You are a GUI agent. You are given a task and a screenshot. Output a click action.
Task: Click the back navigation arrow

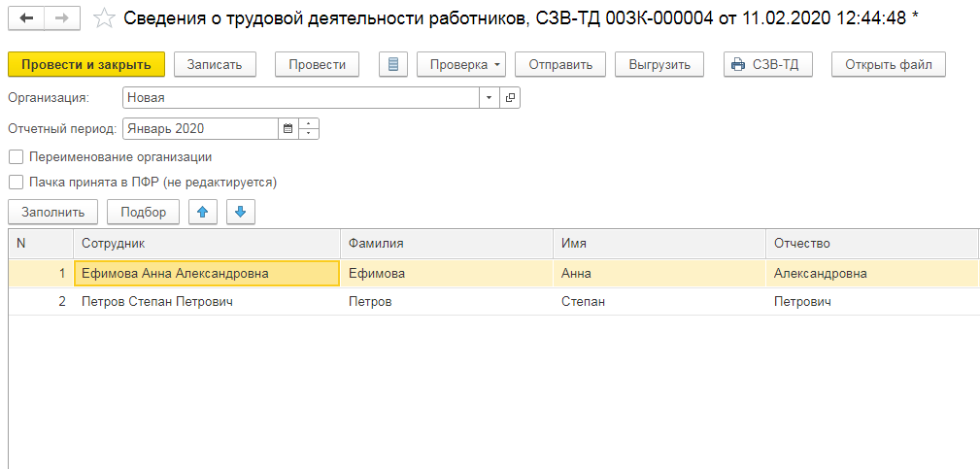click(26, 18)
